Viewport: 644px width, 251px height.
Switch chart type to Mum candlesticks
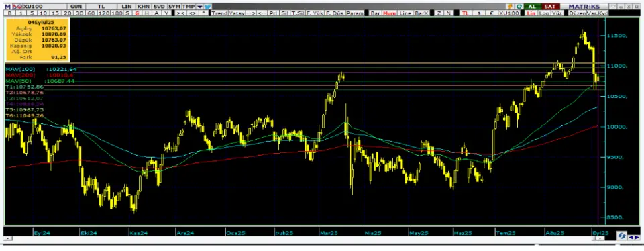389,13
